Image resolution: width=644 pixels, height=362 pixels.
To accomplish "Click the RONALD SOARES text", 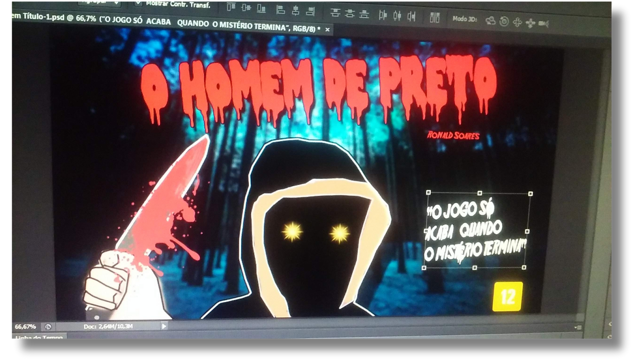I will (453, 135).
